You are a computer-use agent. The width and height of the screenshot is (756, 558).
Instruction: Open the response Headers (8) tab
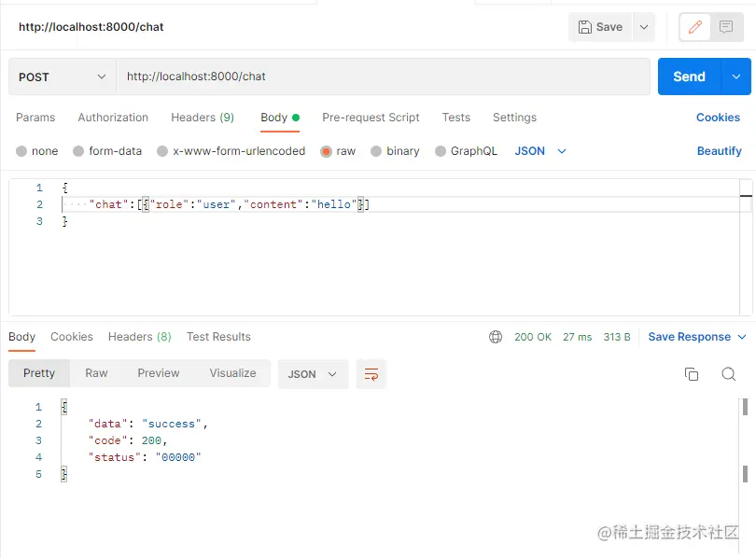140,337
